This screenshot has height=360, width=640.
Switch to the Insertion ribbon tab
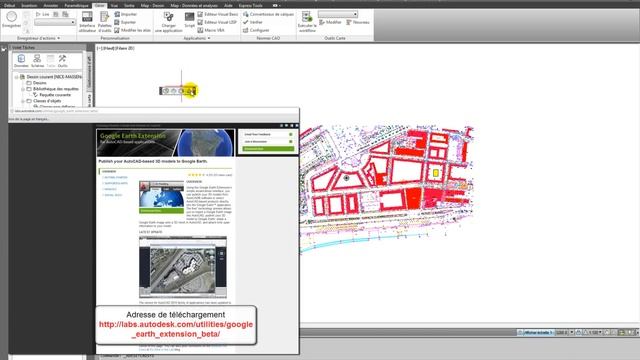tap(29, 5)
